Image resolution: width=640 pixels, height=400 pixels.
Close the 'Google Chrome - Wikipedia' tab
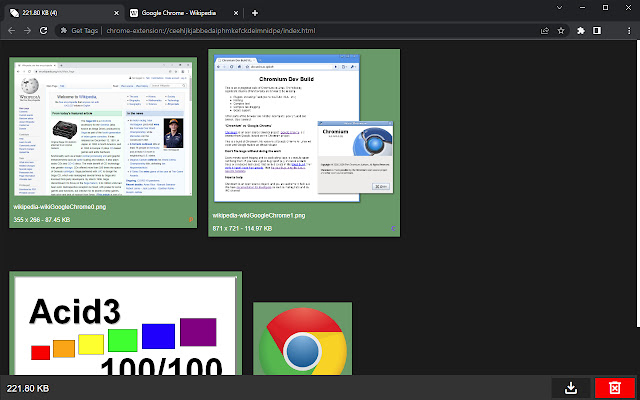[236, 13]
